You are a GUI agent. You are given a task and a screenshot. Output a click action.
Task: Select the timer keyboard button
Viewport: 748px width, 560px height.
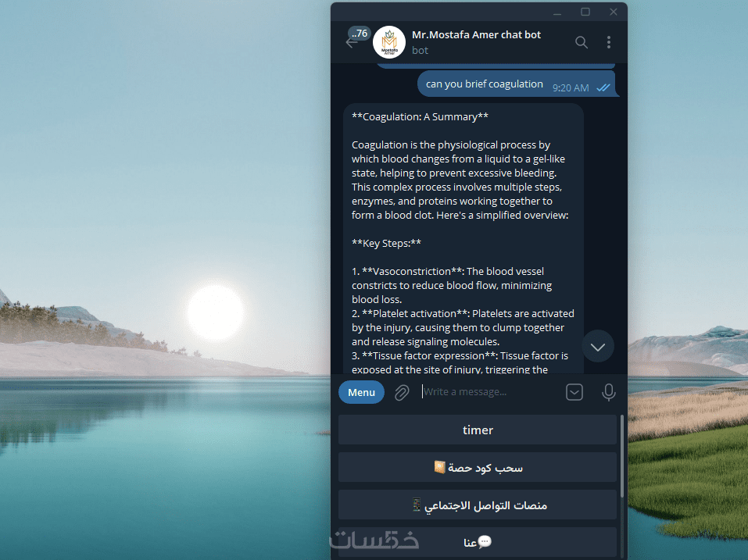478,430
